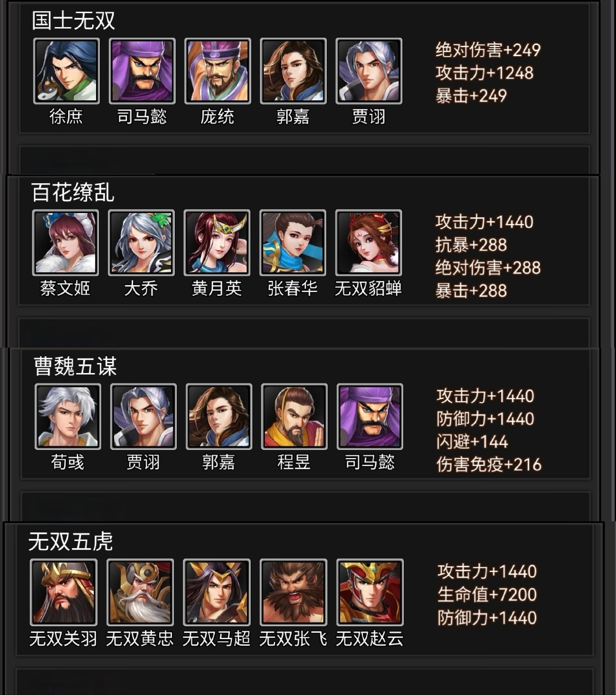
Task: Tap the 黄月英 hero portrait
Action: 217,242
